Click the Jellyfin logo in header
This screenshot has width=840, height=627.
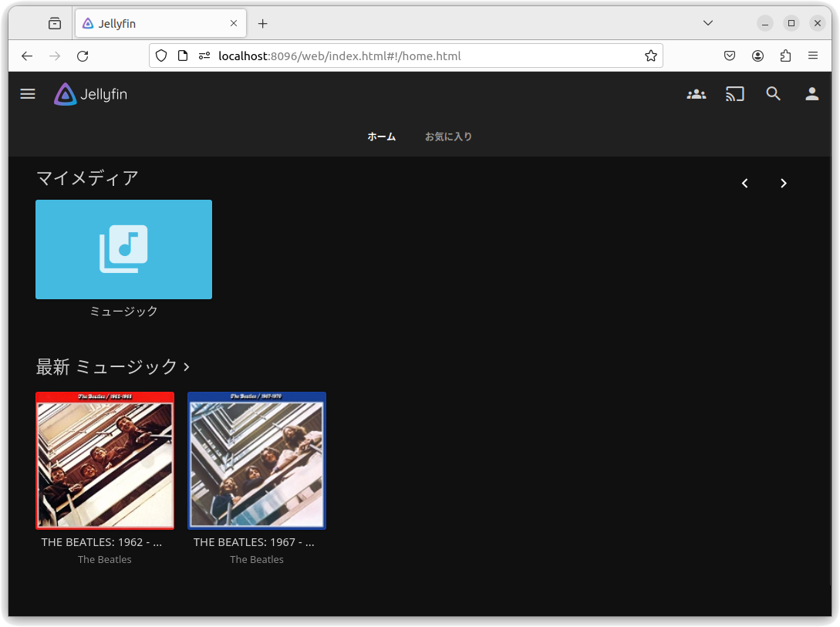[90, 94]
